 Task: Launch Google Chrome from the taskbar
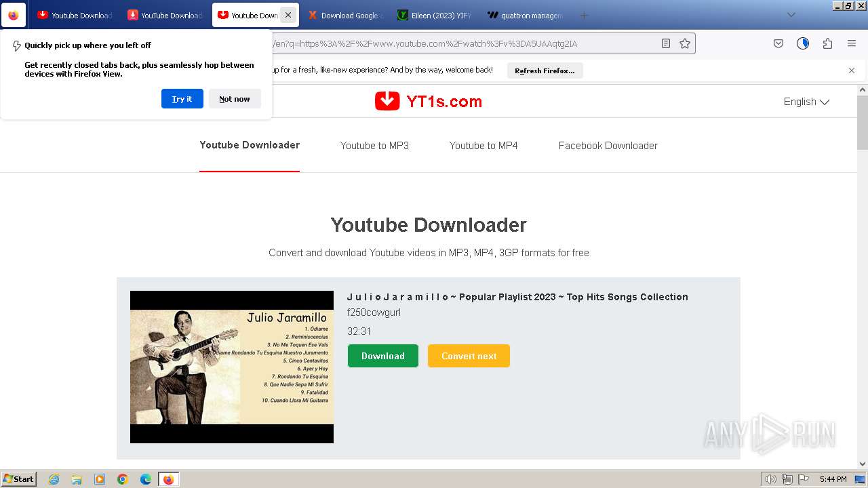point(123,479)
